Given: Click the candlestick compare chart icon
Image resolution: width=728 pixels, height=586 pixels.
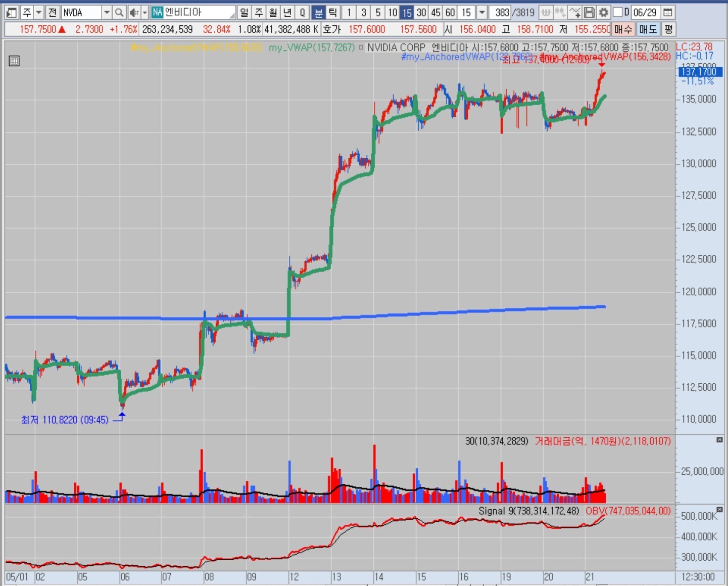Looking at the screenshot, I should 560,12.
